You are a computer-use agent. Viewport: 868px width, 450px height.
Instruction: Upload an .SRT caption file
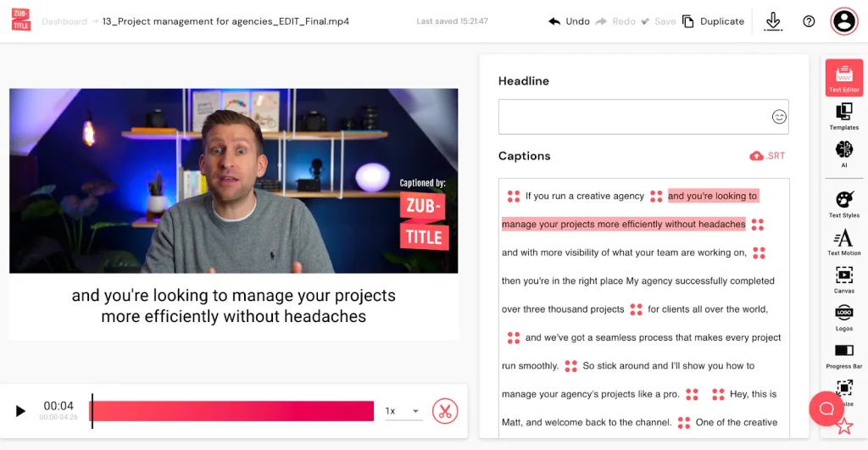tap(767, 156)
